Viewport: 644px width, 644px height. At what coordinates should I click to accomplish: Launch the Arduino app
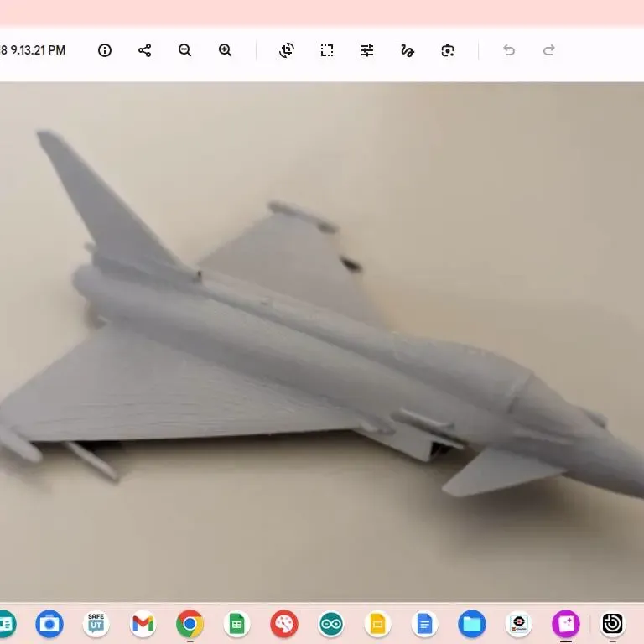(x=331, y=624)
